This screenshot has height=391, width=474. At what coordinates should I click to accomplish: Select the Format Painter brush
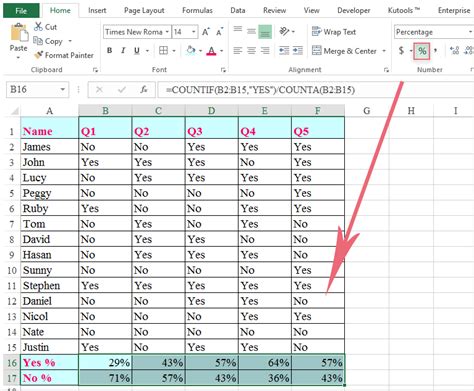(x=39, y=55)
